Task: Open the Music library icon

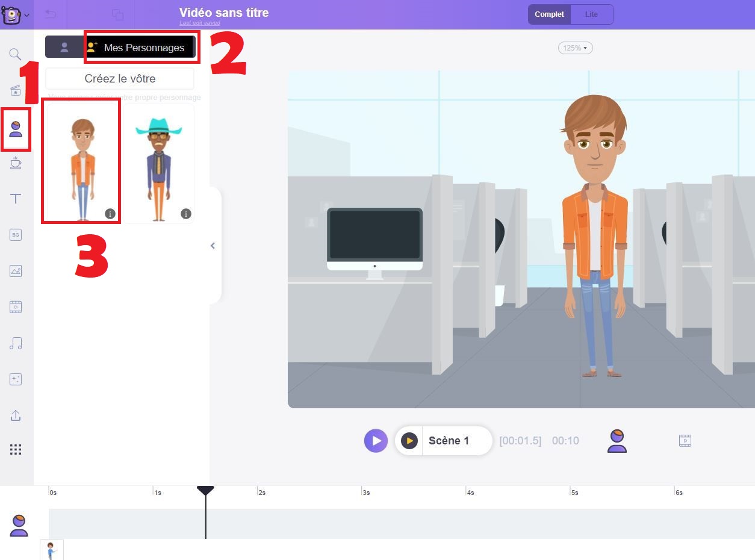Action: tap(16, 343)
